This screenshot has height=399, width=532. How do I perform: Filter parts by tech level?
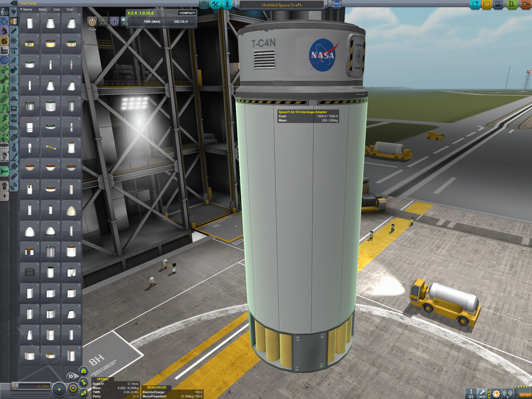(x=4, y=60)
